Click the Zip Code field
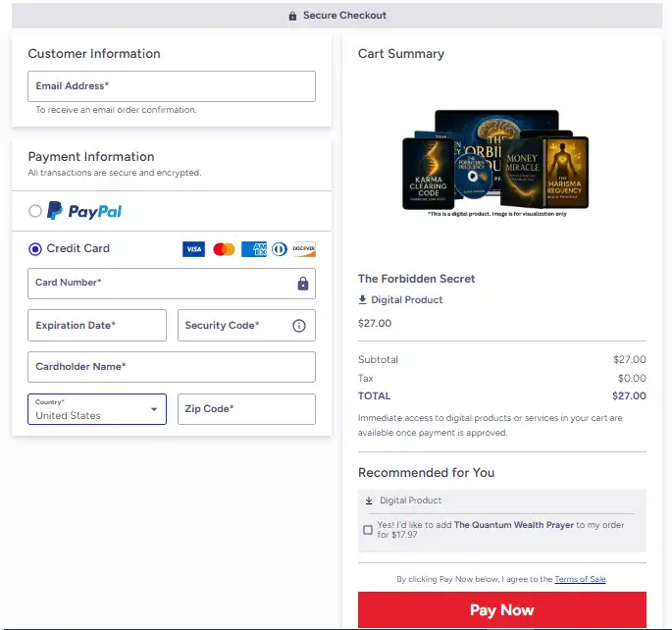 (x=246, y=409)
